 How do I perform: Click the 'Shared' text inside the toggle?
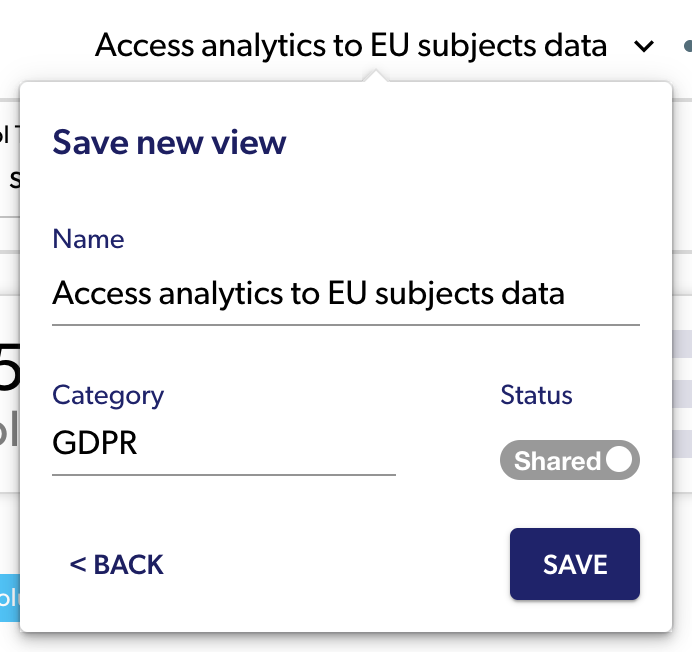[557, 461]
